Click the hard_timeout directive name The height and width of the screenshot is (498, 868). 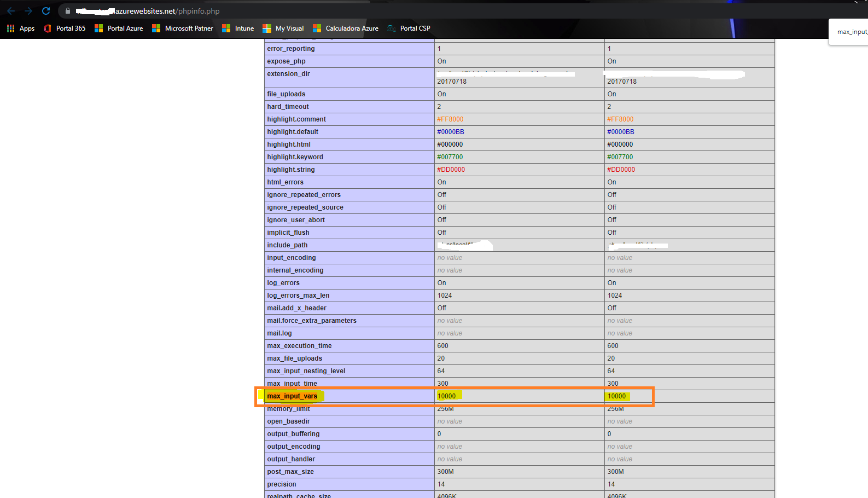(288, 107)
